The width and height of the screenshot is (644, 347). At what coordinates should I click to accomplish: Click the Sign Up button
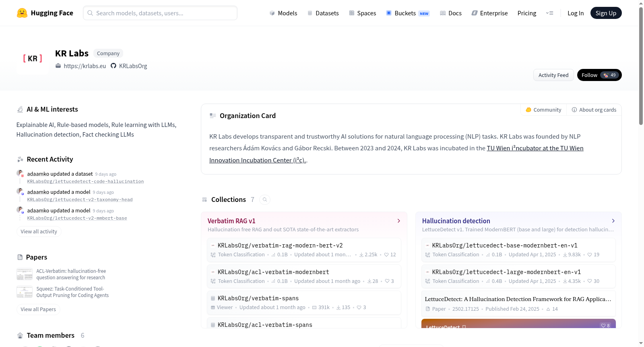[x=606, y=13]
